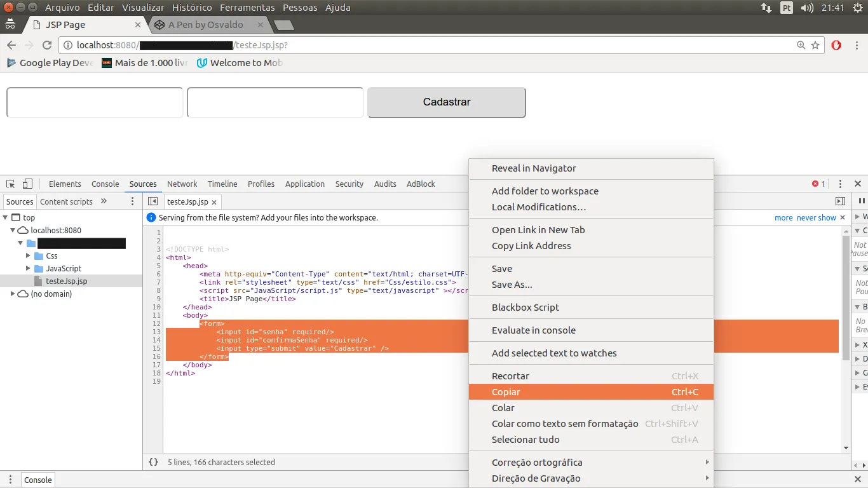Screen dimensions: 868x488
Task: Click the inspect element picker icon
Action: click(x=11, y=184)
